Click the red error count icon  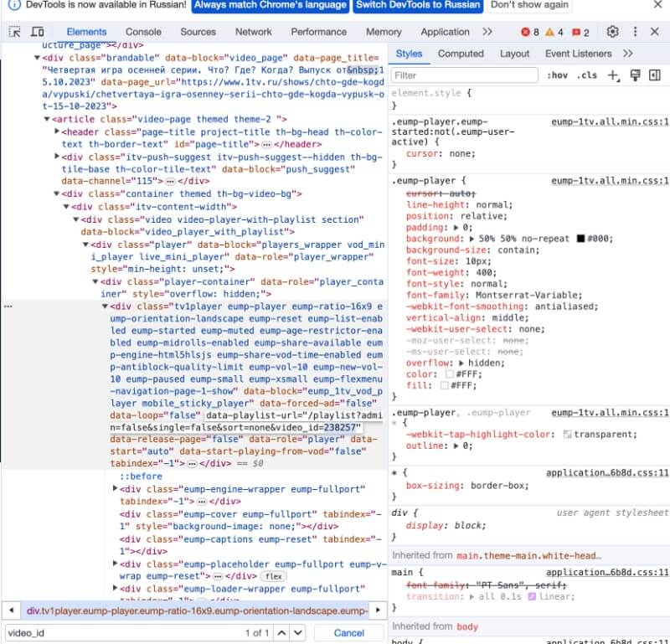pyautogui.click(x=530, y=33)
